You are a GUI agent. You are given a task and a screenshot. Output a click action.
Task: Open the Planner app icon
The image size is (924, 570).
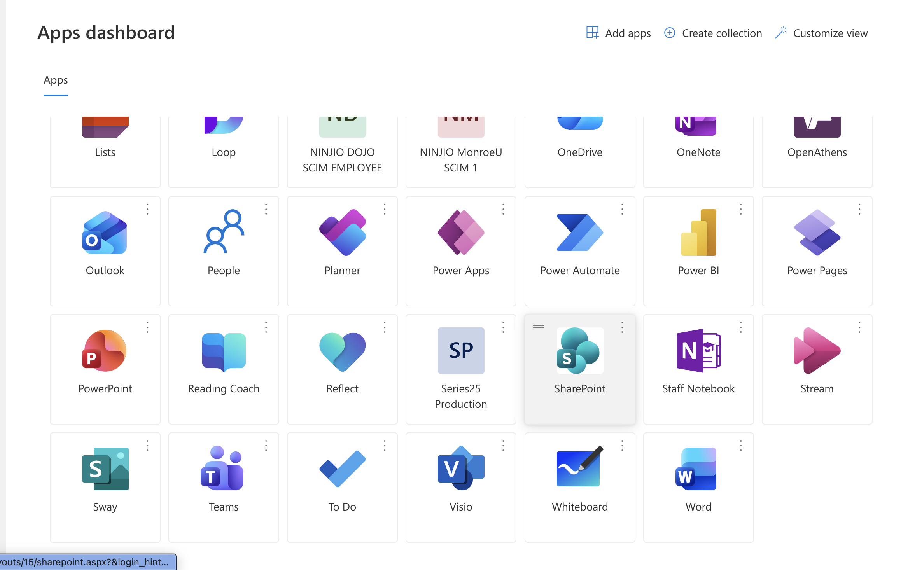point(342,233)
